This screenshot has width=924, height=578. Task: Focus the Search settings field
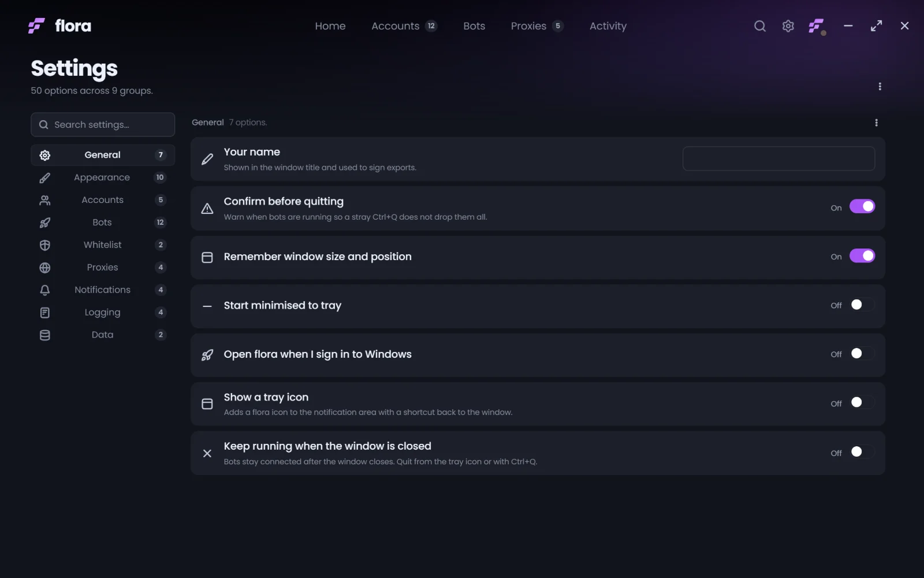[x=103, y=125]
